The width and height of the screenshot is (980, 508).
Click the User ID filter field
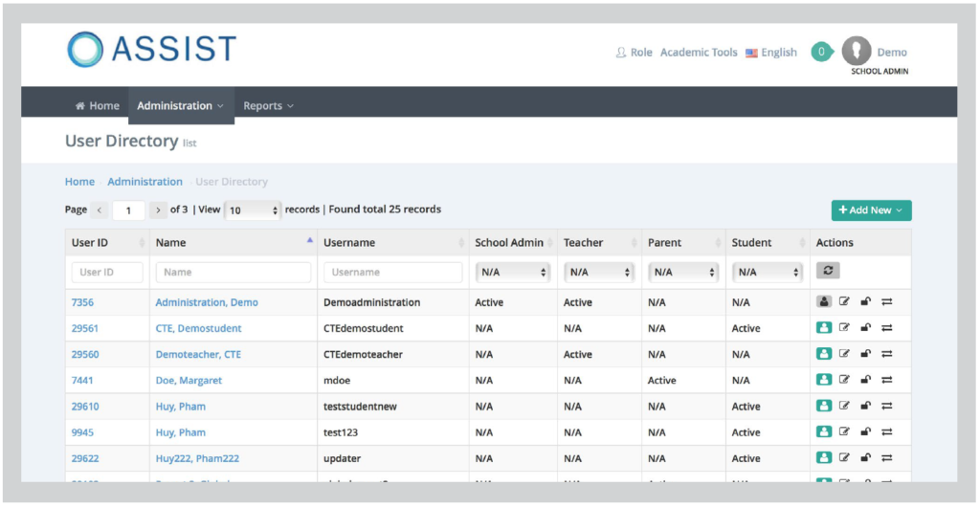coord(107,273)
